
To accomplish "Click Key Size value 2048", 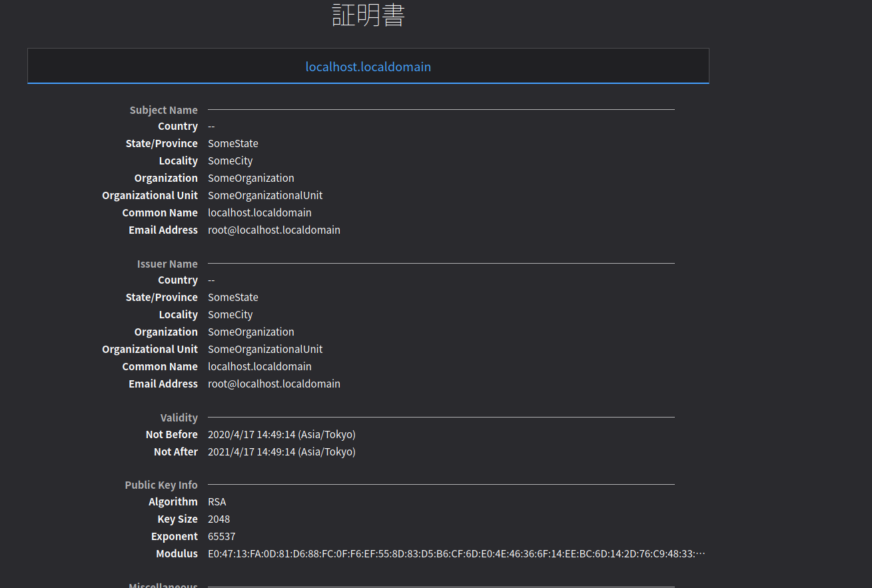I will tap(219, 519).
